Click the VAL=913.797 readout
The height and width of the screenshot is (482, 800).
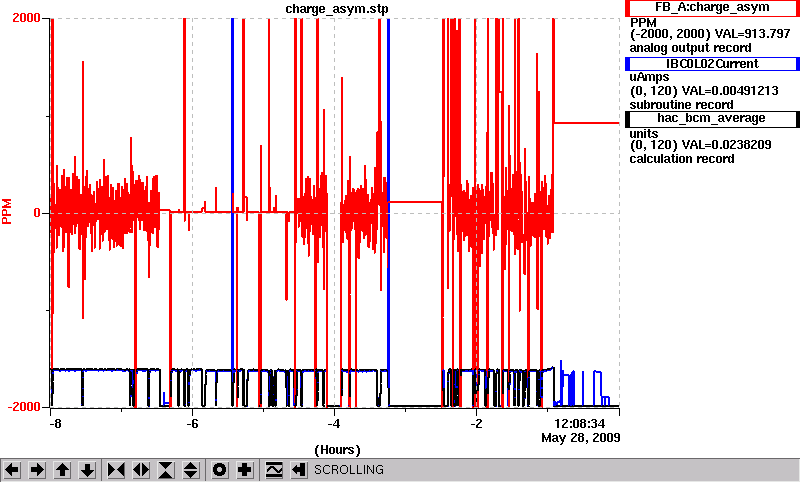coord(753,34)
